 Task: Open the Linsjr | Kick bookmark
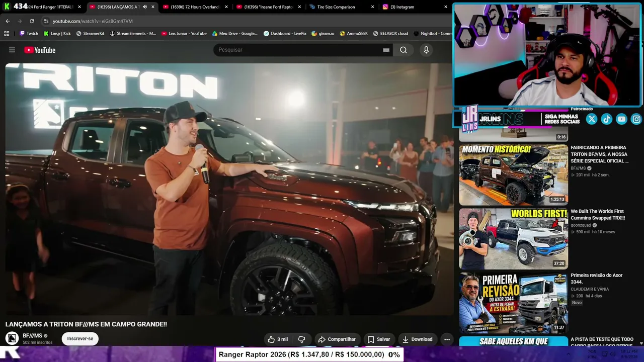click(57, 34)
